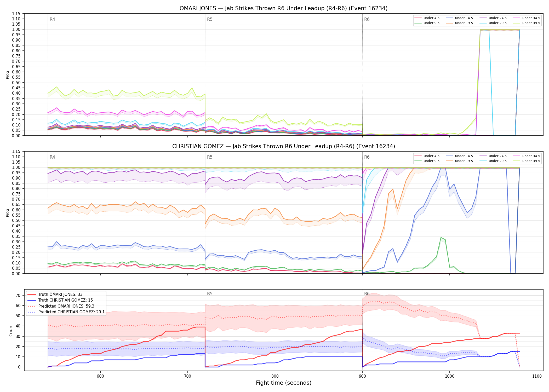Click the R6 marker in the Count chart
This screenshot has height=392, width=549.
367,294
